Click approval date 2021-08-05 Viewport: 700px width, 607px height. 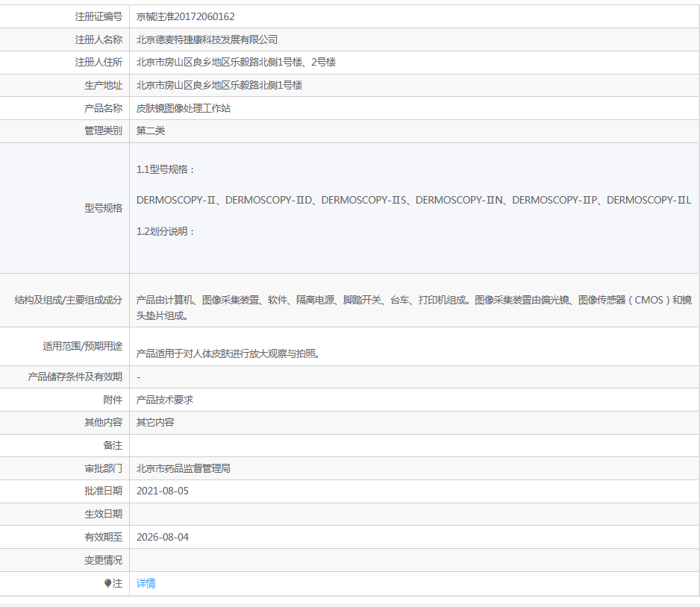pos(163,491)
